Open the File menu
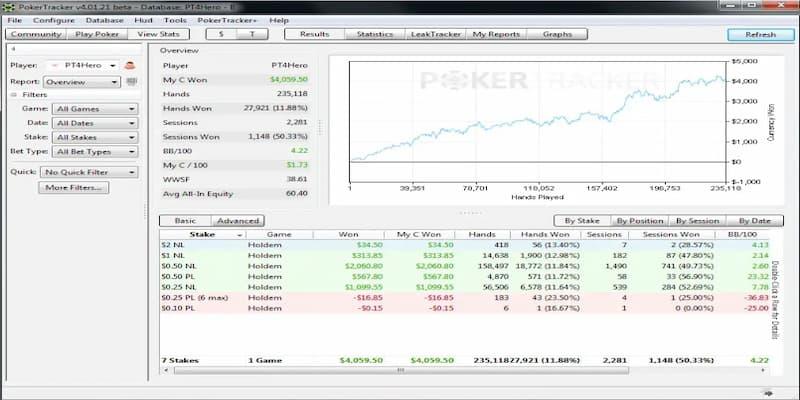 tap(15, 20)
